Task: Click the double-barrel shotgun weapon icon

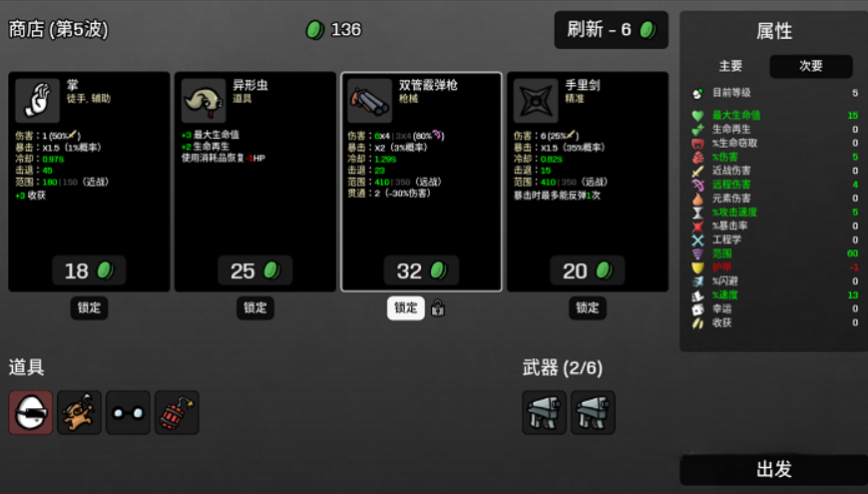Action: point(370,101)
